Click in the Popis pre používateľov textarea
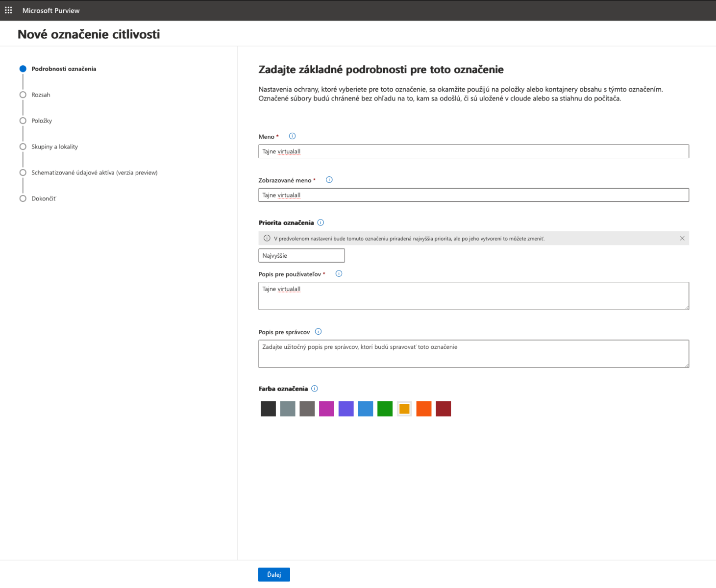The height and width of the screenshot is (588, 716). pos(473,296)
